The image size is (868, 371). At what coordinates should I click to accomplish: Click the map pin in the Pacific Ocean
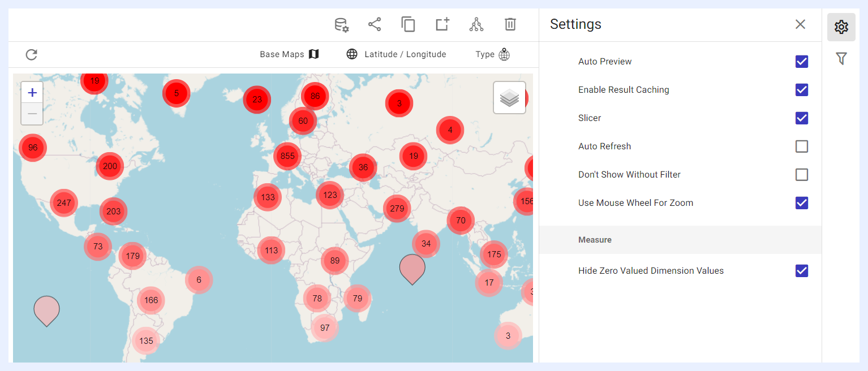[46, 310]
